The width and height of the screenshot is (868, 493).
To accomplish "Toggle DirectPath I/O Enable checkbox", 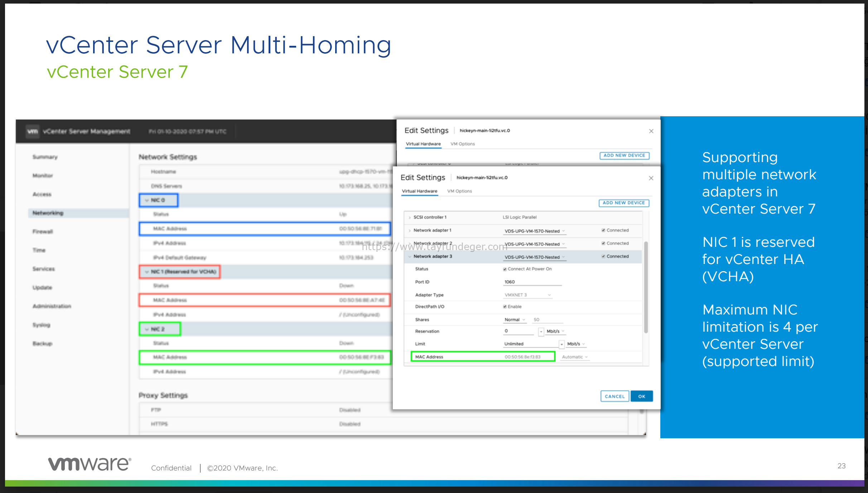I will pos(505,307).
